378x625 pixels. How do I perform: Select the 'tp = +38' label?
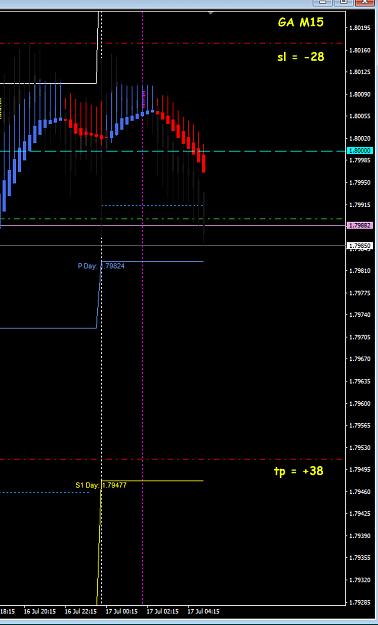pyautogui.click(x=299, y=471)
